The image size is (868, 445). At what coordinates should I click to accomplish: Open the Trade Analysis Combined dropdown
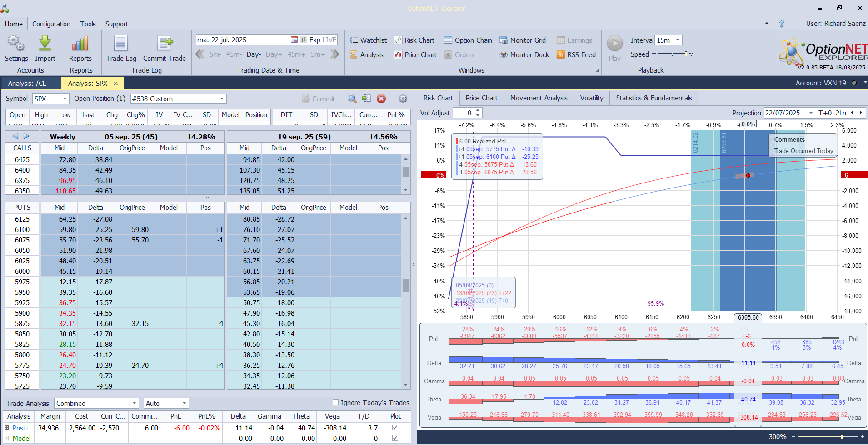(x=134, y=403)
